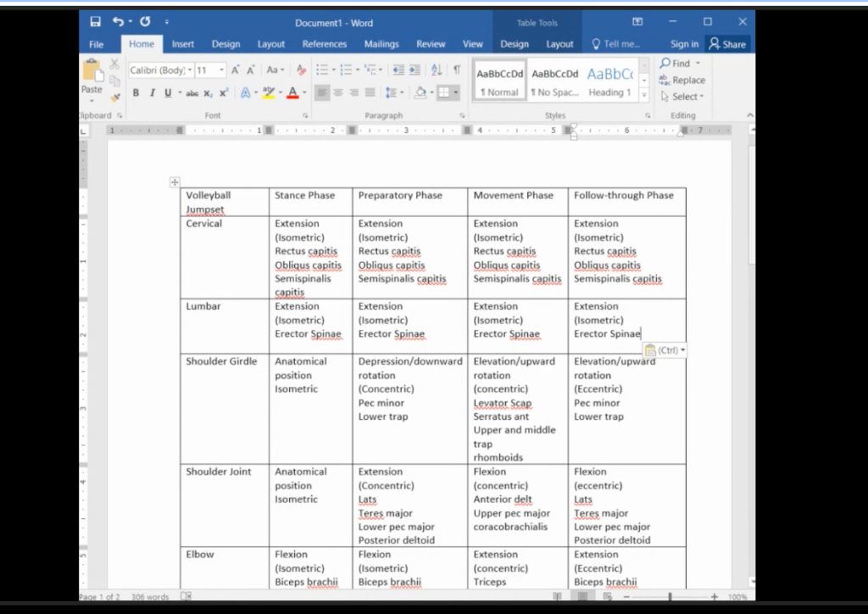This screenshot has width=868, height=614.
Task: Click the Numbering list icon
Action: coord(346,70)
